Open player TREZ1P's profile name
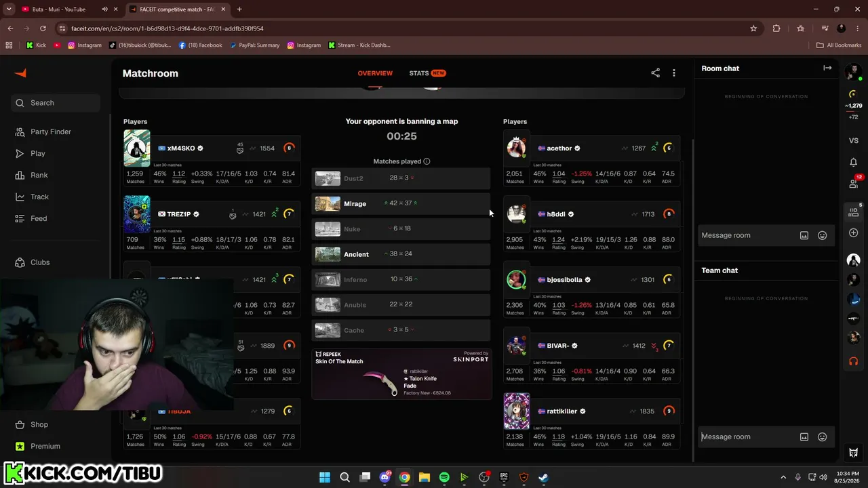 coord(179,214)
